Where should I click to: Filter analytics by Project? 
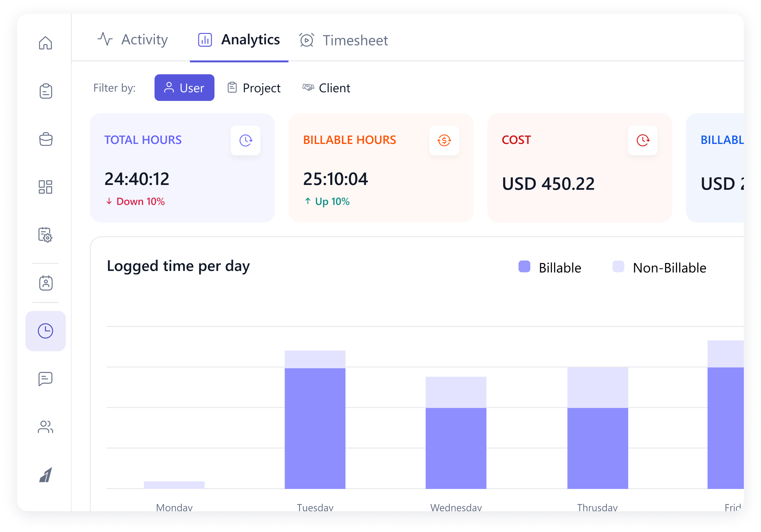(x=254, y=88)
